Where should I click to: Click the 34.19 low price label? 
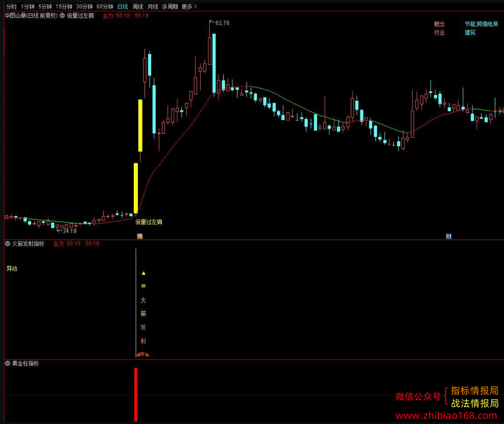coord(69,231)
